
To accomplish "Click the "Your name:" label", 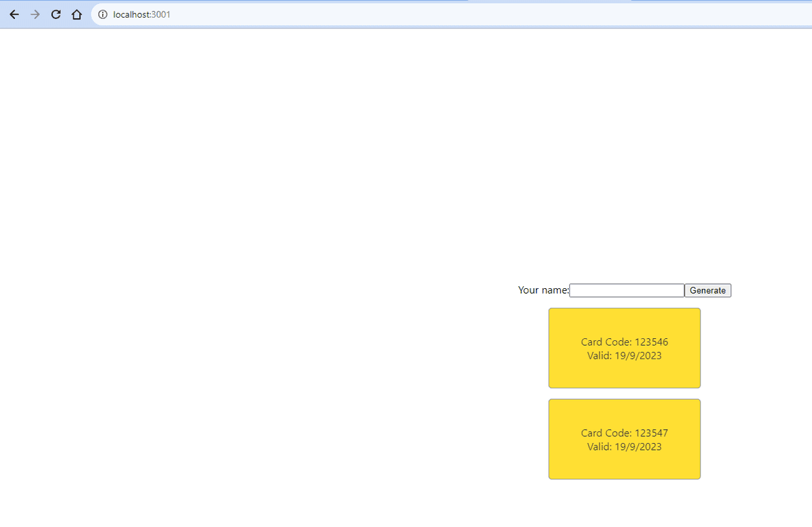I will [543, 290].
